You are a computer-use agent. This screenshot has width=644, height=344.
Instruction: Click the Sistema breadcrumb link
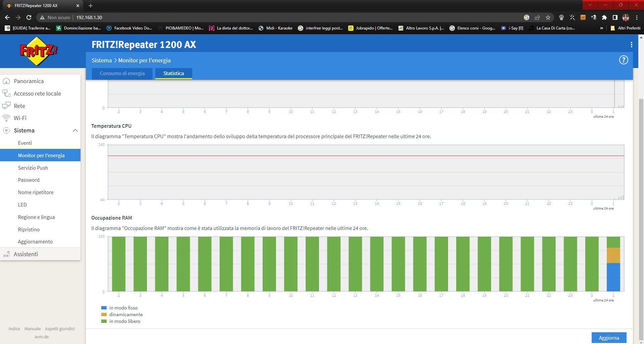click(x=102, y=60)
